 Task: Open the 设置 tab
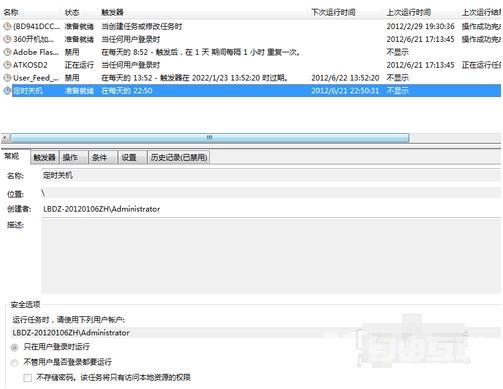click(x=132, y=157)
